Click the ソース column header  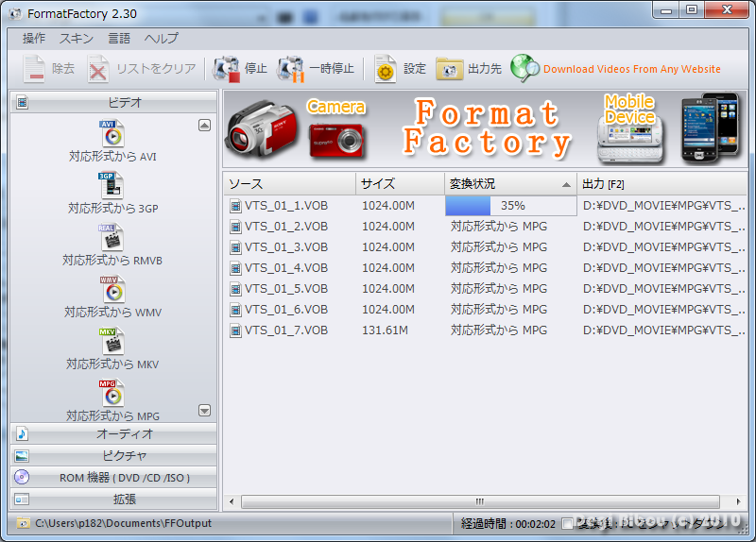290,183
